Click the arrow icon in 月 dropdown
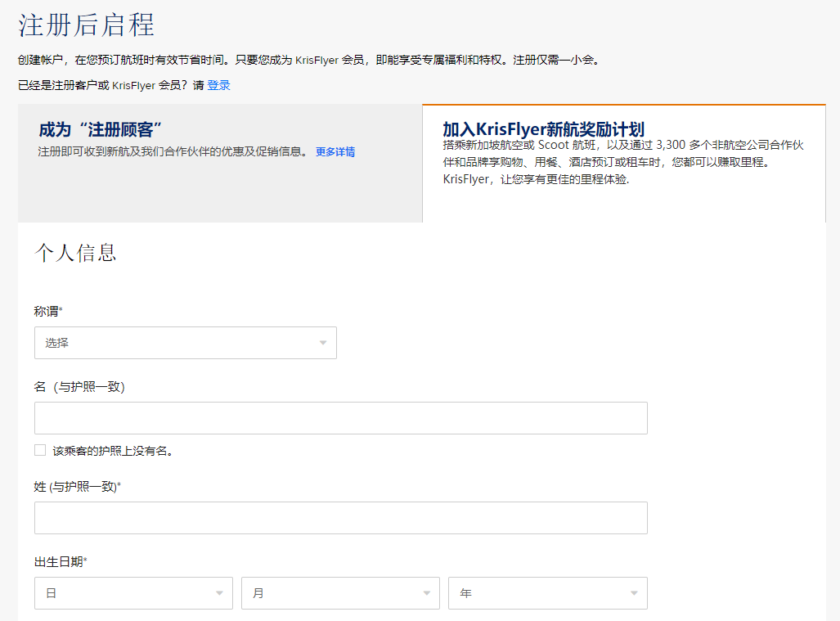The image size is (840, 621). [426, 593]
